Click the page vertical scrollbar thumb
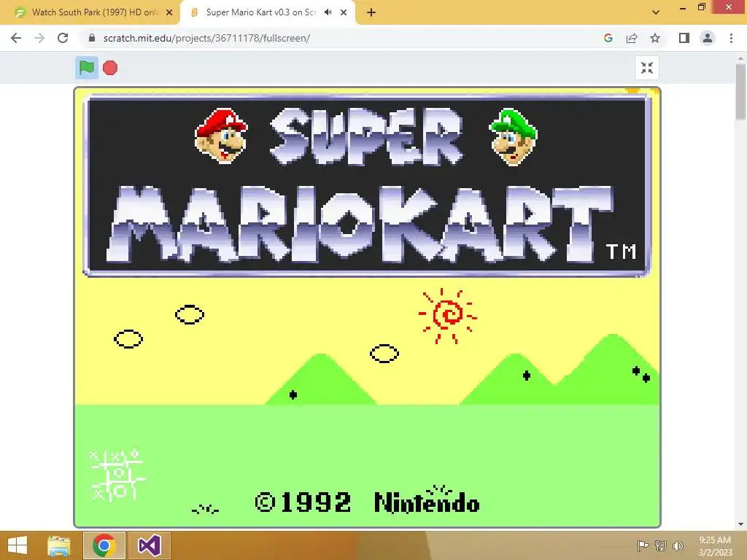The image size is (747, 560). pyautogui.click(x=740, y=92)
